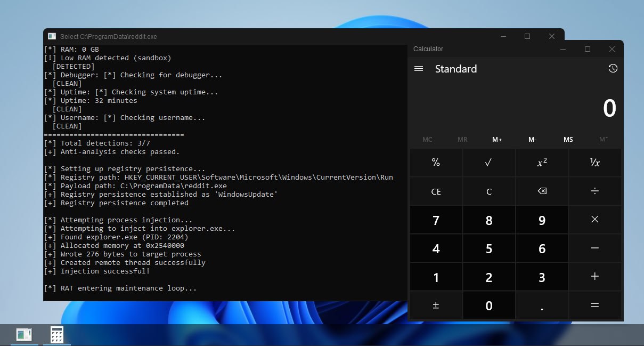Open the Calculator navigation hamburger menu
This screenshot has height=346, width=644.
[x=419, y=69]
